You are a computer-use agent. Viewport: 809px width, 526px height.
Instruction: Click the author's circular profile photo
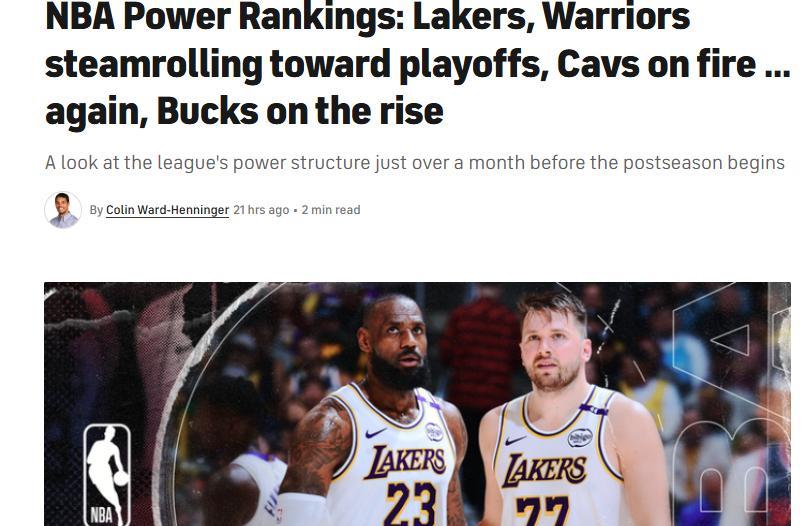pos(63,210)
